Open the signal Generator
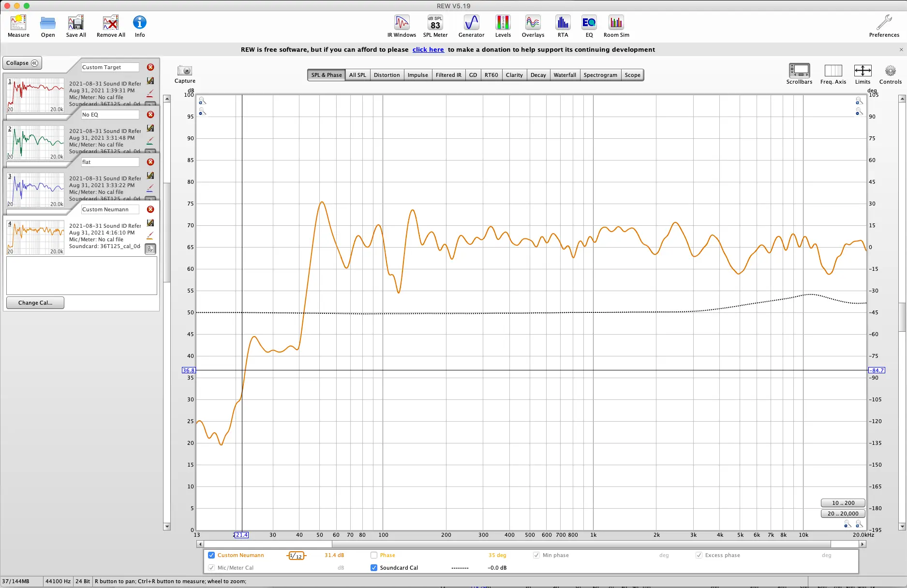907x588 pixels. [471, 26]
